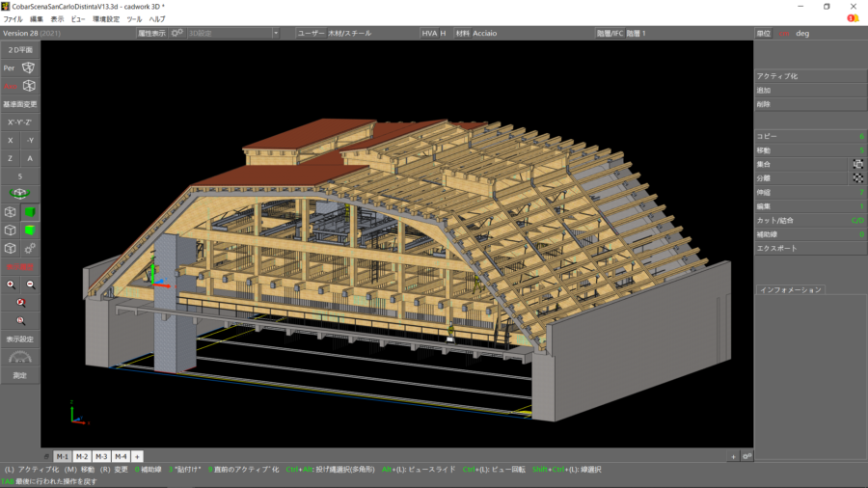Switch to the M-3 view tab
The height and width of the screenshot is (488, 868).
(x=101, y=456)
